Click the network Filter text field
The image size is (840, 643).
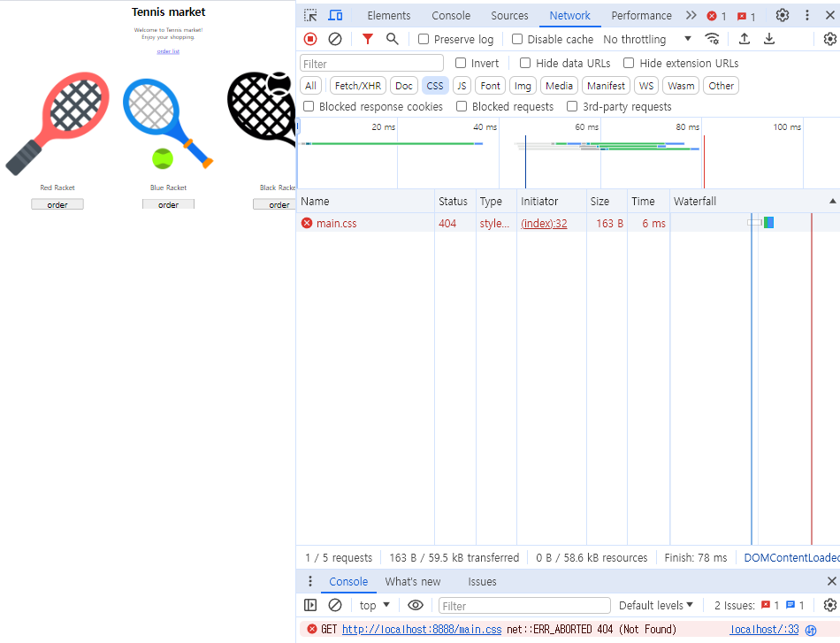[371, 63]
